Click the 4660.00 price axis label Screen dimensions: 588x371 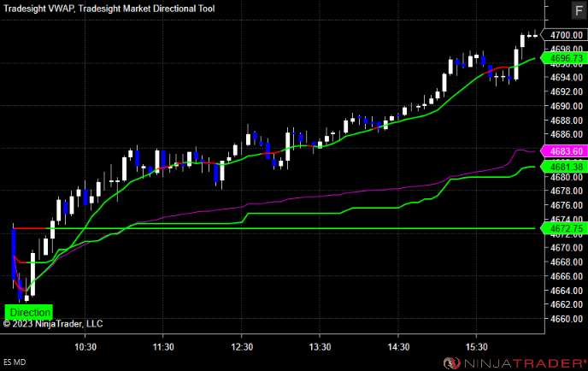point(567,319)
